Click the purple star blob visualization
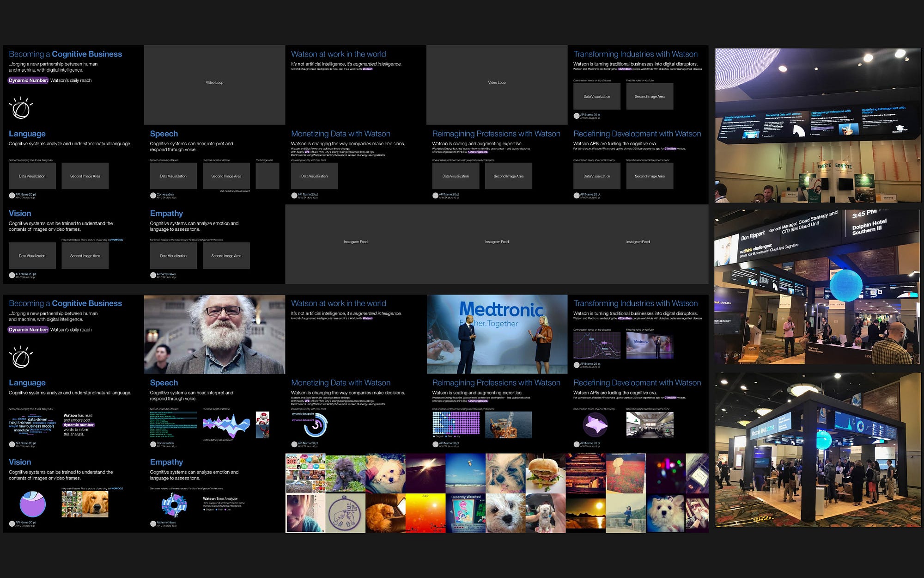 [596, 424]
